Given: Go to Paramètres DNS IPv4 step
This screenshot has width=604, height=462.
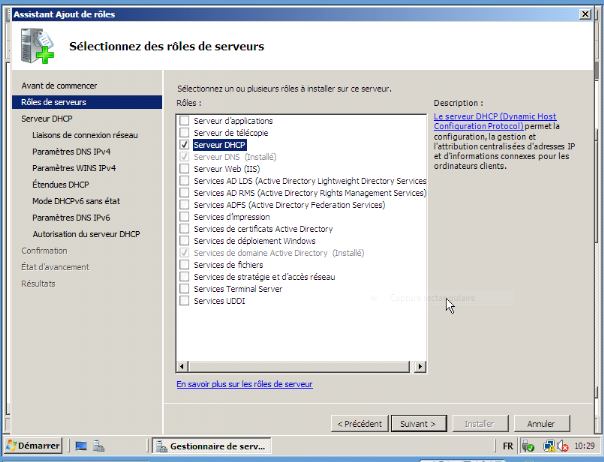Looking at the screenshot, I should 73,151.
